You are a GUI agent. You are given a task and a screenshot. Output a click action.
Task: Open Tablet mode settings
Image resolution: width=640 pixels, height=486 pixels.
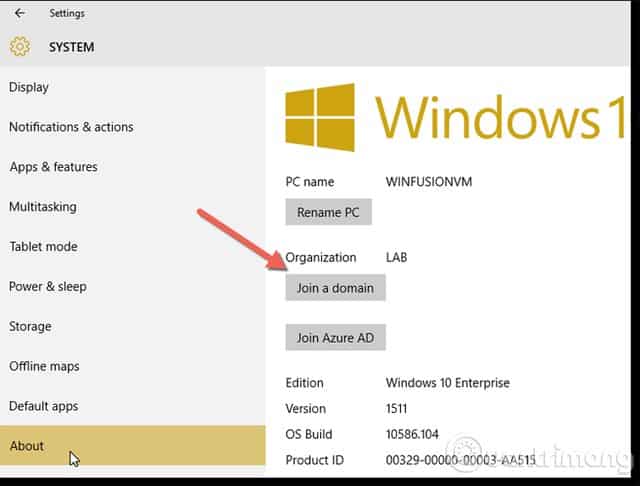(133, 246)
